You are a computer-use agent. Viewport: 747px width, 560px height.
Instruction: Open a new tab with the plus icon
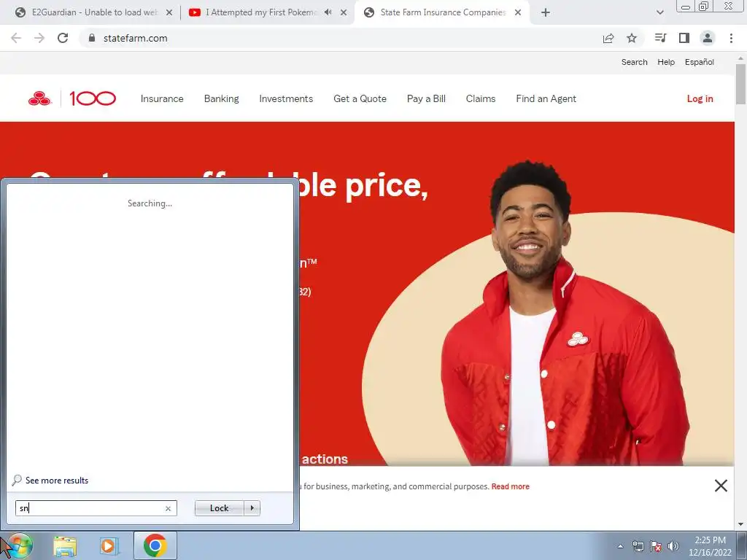click(546, 12)
